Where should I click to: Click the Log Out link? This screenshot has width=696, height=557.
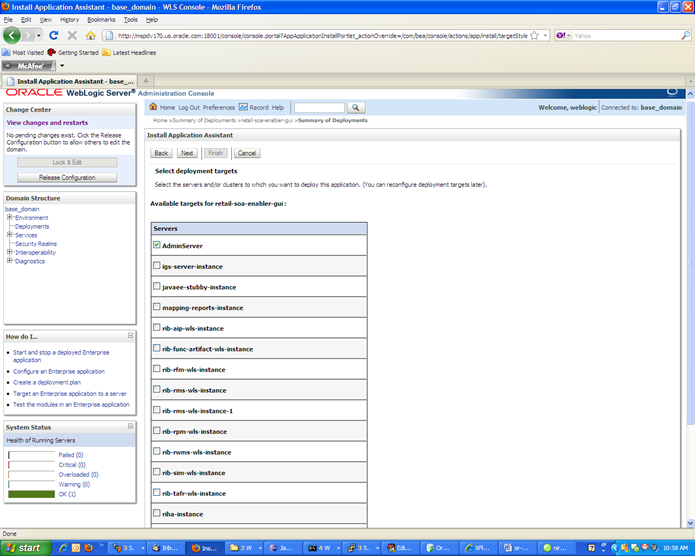(189, 107)
